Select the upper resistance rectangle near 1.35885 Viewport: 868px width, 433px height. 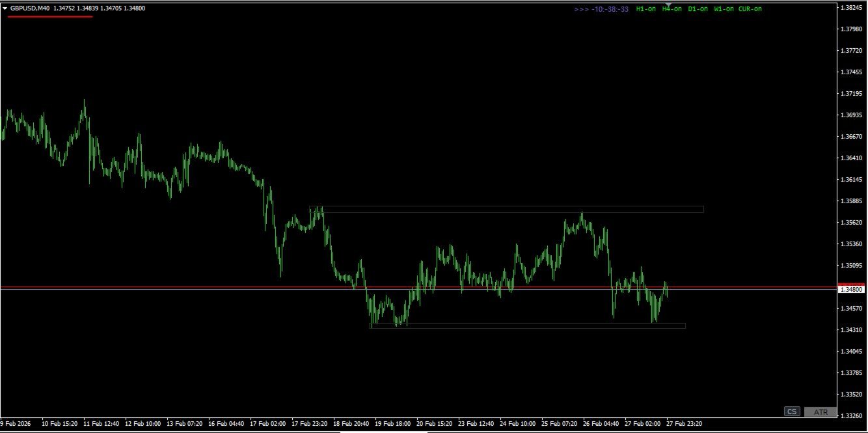506,209
